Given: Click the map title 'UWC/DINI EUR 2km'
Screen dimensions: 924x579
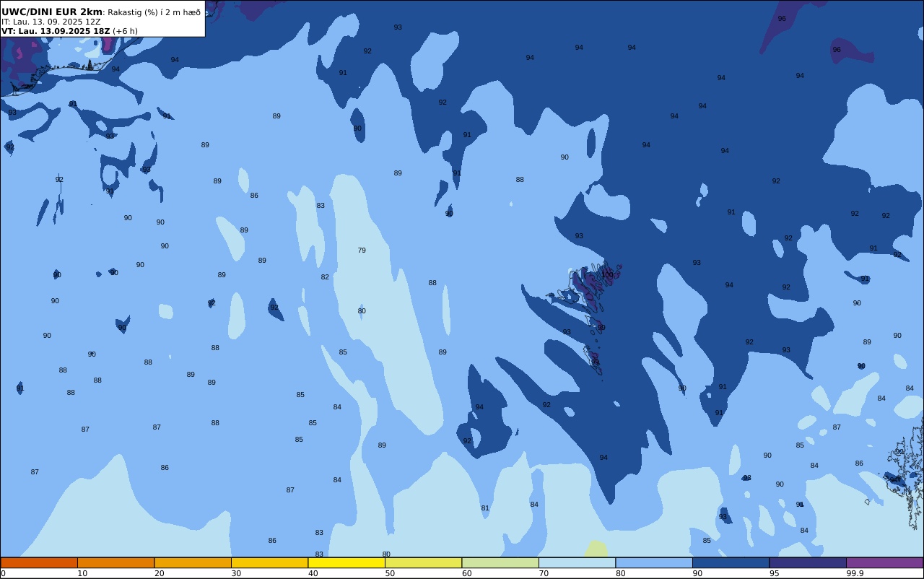Looking at the screenshot, I should click(x=52, y=12).
